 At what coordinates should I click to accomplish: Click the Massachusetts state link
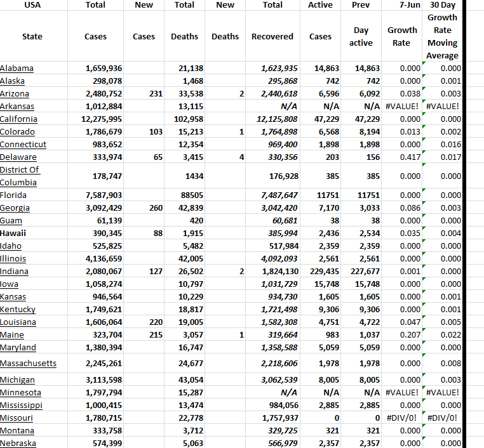tap(29, 364)
